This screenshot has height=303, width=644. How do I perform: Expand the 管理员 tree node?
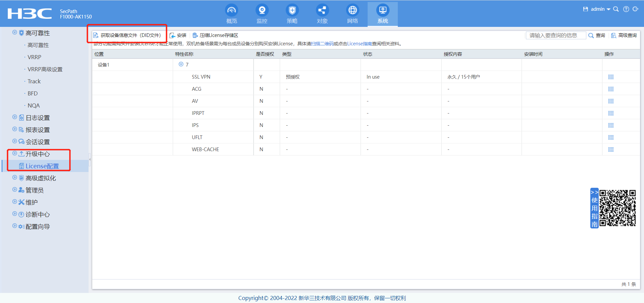15,190
